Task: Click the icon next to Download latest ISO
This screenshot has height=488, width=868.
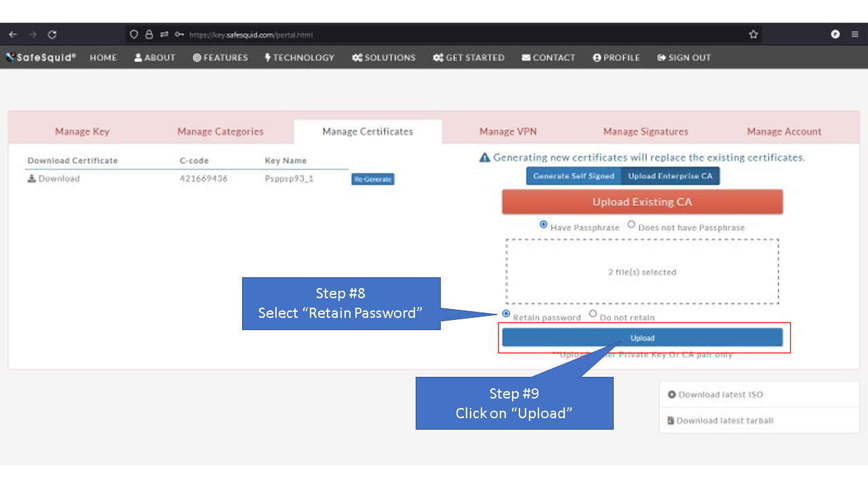Action: pos(672,394)
